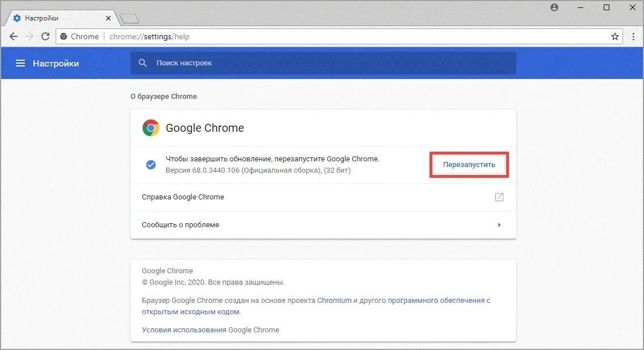Open the Chrome three-dot menu
Image resolution: width=644 pixels, height=350 pixels.
(634, 36)
